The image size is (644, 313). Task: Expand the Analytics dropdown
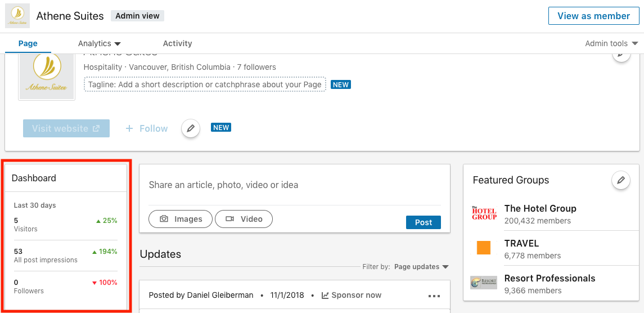click(x=99, y=43)
